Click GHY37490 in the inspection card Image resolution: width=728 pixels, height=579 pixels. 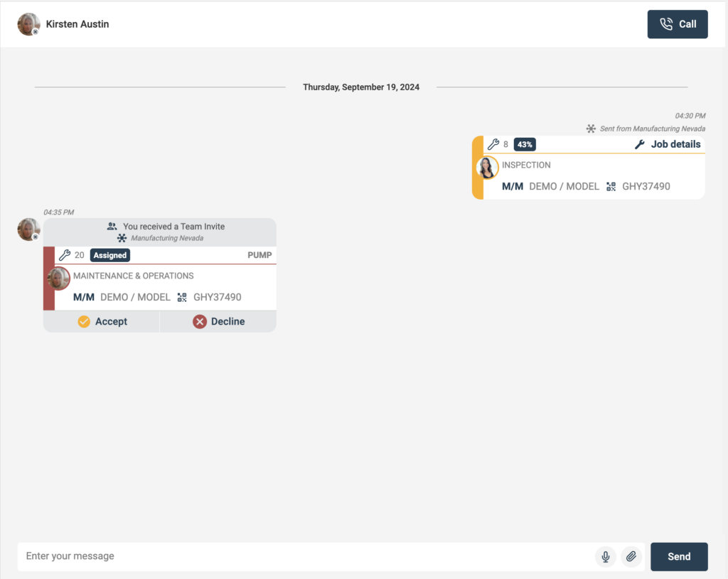(x=646, y=187)
